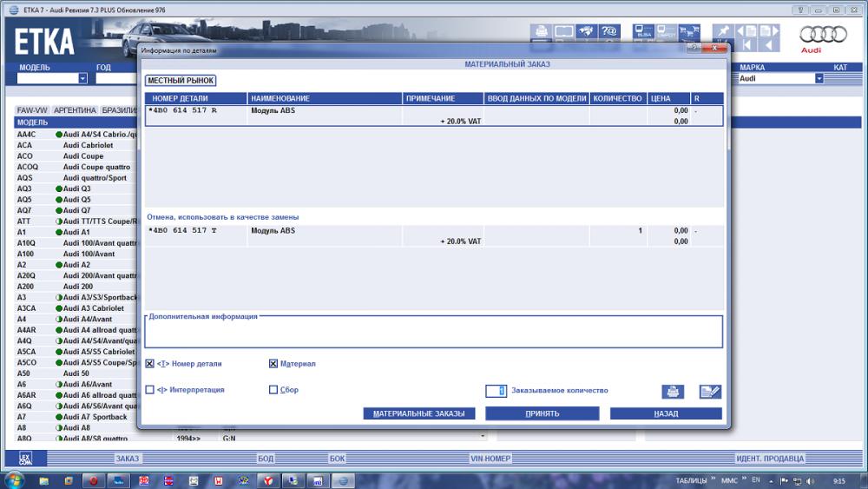Viewport: 868px width, 489px height.
Task: Click the ЦЕНА column header
Action: (x=668, y=98)
